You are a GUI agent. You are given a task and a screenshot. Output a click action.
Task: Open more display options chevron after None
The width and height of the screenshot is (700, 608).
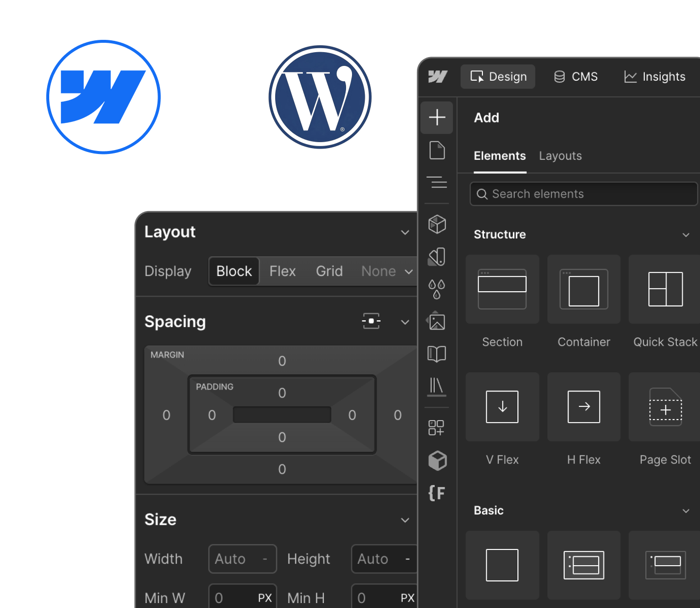pyautogui.click(x=409, y=272)
